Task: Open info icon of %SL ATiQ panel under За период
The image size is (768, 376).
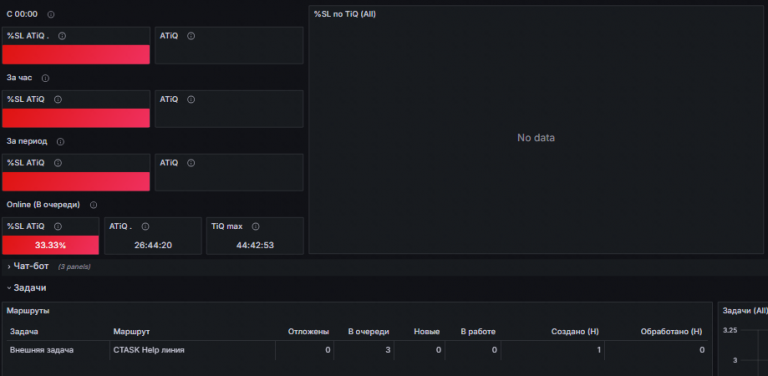Action: (x=58, y=163)
